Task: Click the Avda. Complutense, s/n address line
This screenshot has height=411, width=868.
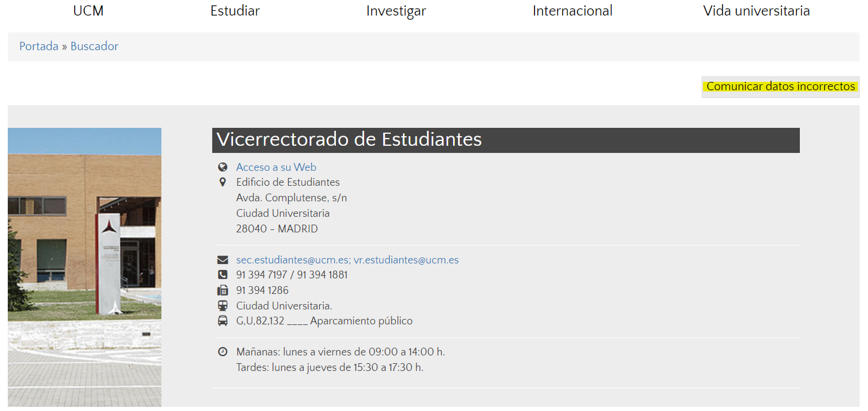Action: pyautogui.click(x=291, y=198)
